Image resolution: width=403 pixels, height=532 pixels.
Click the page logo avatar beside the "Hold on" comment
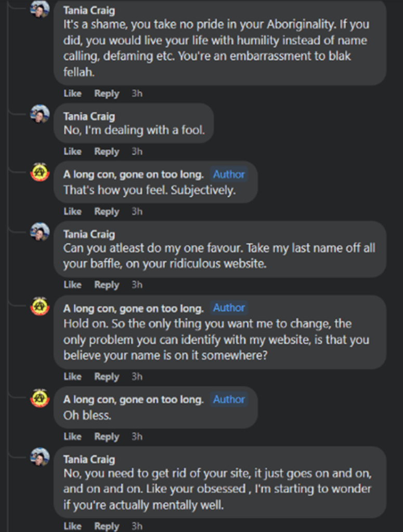coord(40,306)
